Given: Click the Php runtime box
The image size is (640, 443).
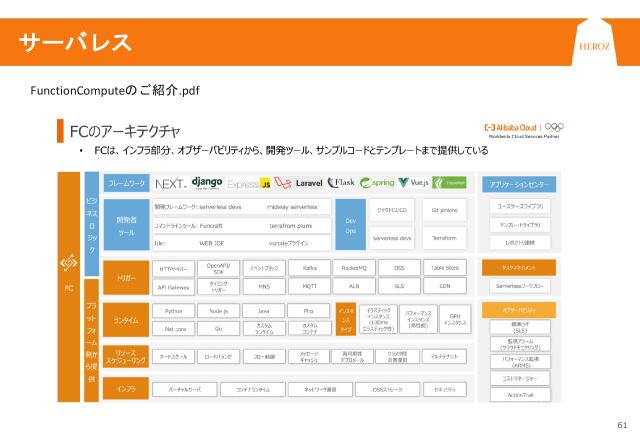Looking at the screenshot, I should click(x=309, y=311).
